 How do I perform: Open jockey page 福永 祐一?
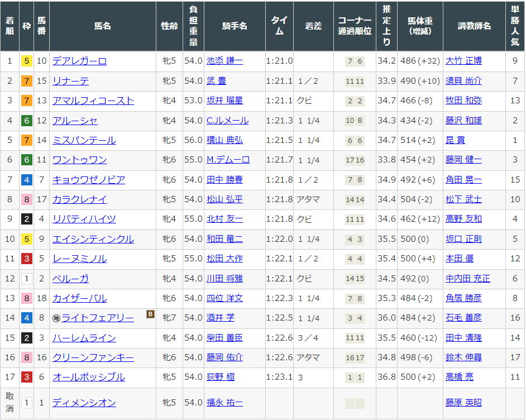(x=224, y=403)
